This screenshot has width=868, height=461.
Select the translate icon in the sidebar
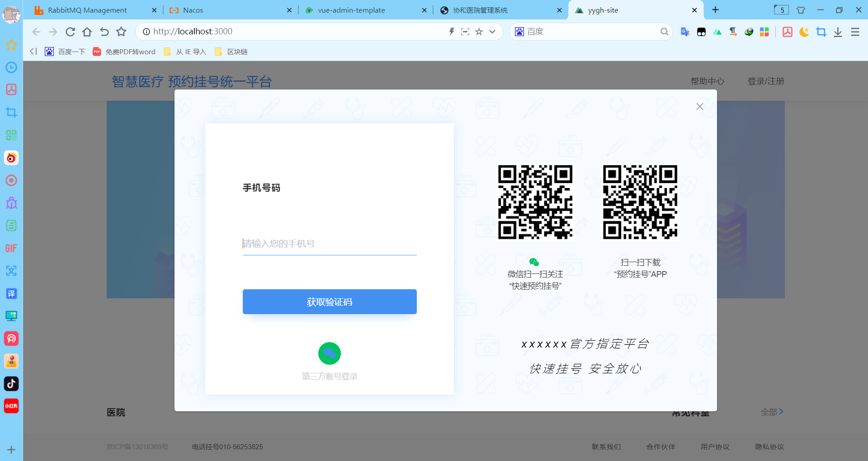coord(11,293)
